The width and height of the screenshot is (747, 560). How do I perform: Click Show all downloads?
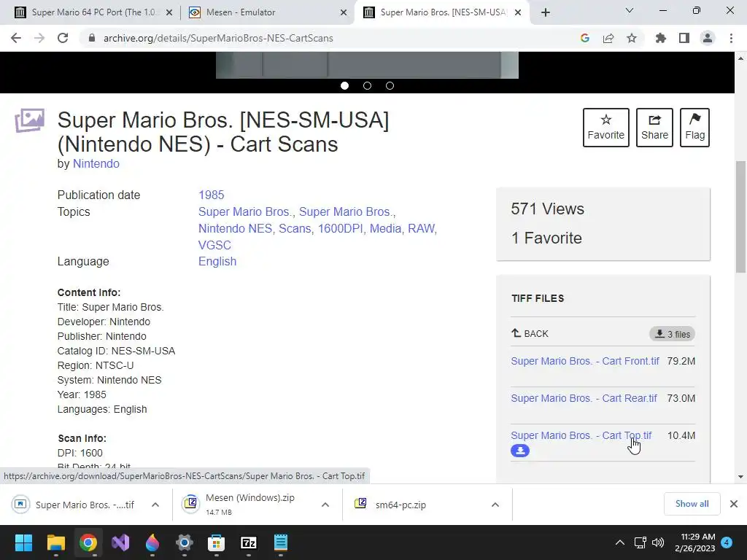tap(692, 504)
